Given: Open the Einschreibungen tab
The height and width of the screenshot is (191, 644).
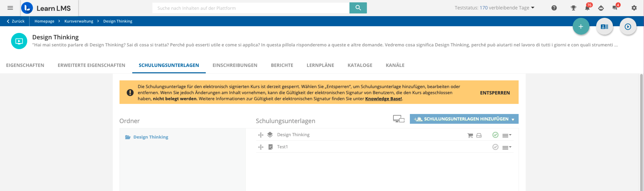Looking at the screenshot, I should 235,65.
